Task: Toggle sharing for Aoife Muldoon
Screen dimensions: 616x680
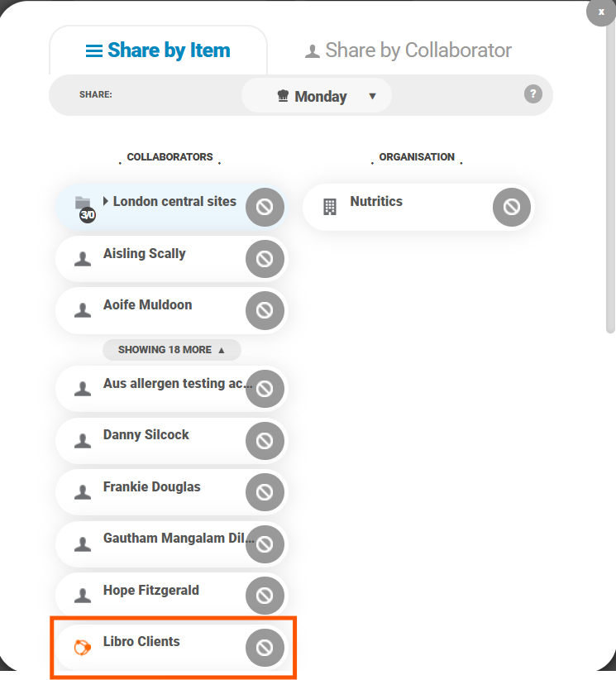Action: (265, 310)
